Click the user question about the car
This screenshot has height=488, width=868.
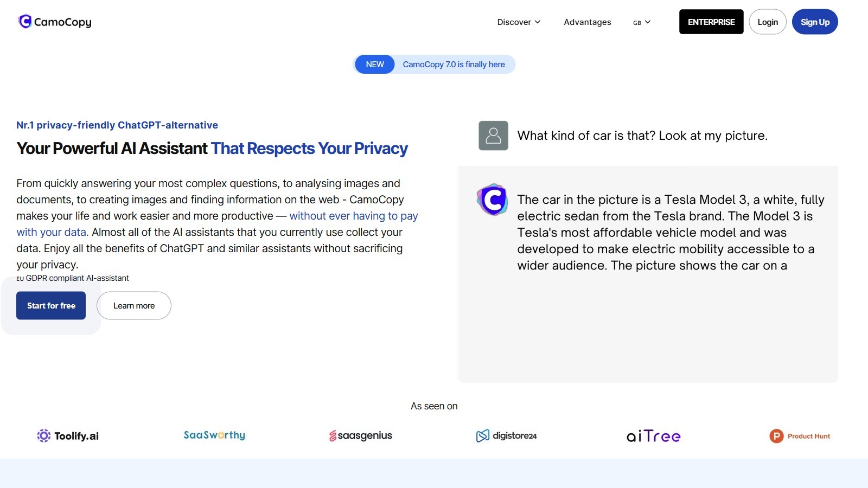tap(642, 136)
